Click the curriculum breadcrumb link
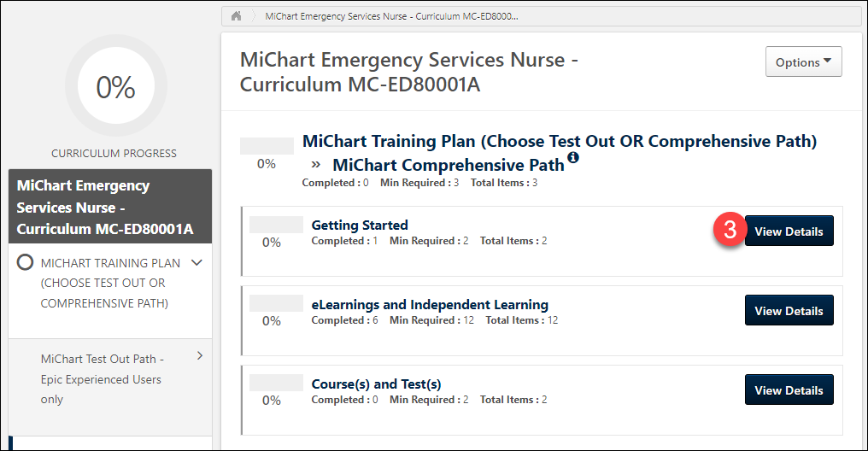Viewport: 868px width, 451px height. 391,16
